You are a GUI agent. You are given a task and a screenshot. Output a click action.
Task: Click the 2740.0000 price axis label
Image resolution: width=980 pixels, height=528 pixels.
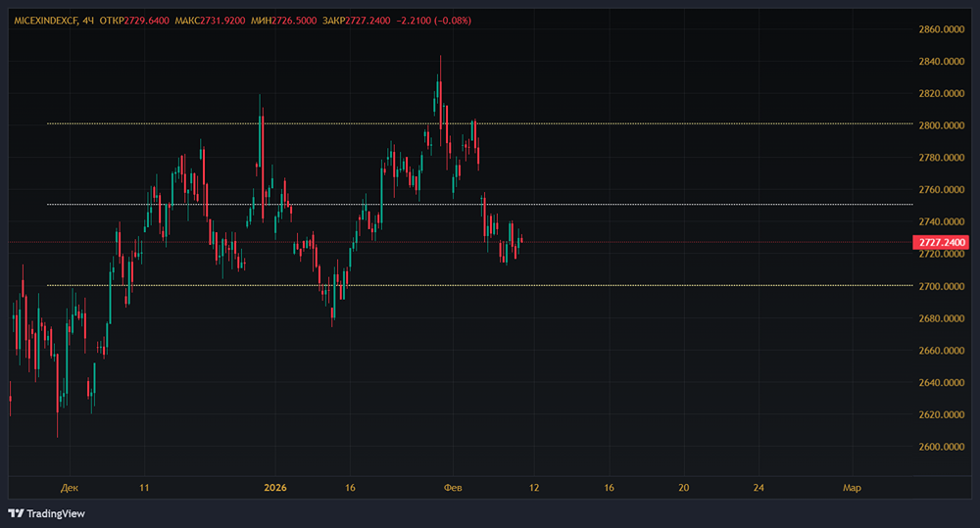pyautogui.click(x=941, y=221)
